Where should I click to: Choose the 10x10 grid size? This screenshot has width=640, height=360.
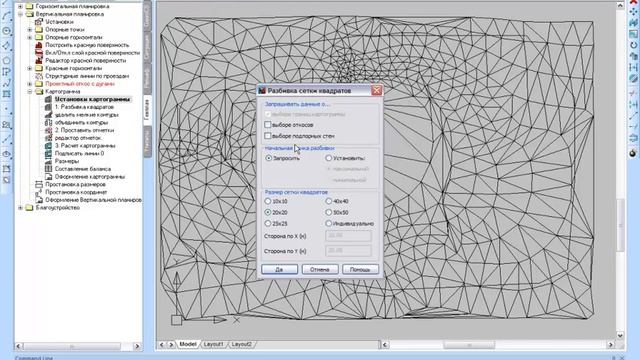[268, 201]
